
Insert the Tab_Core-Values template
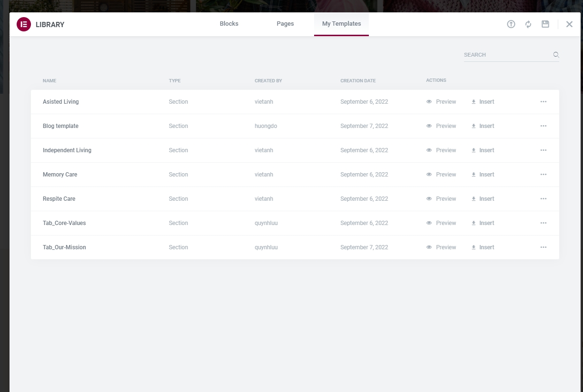(x=483, y=223)
